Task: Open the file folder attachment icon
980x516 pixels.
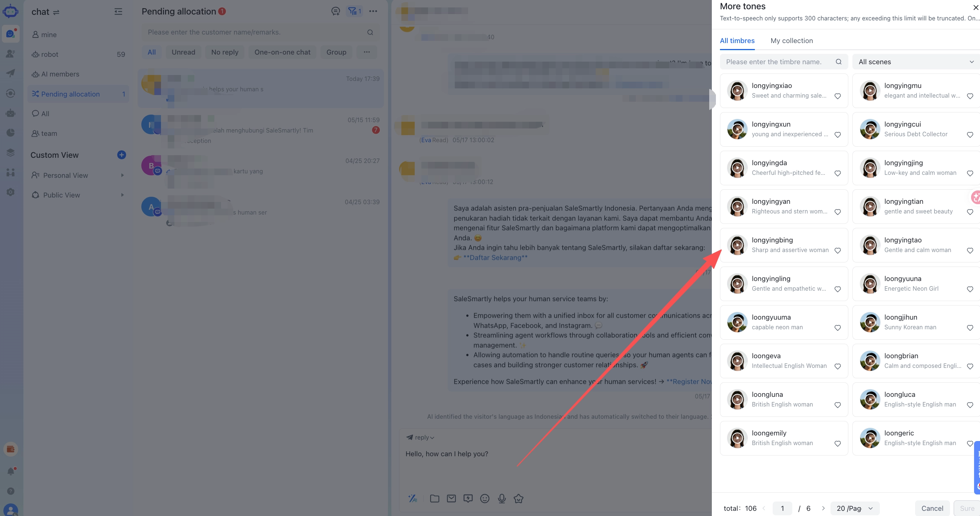Action: point(434,499)
